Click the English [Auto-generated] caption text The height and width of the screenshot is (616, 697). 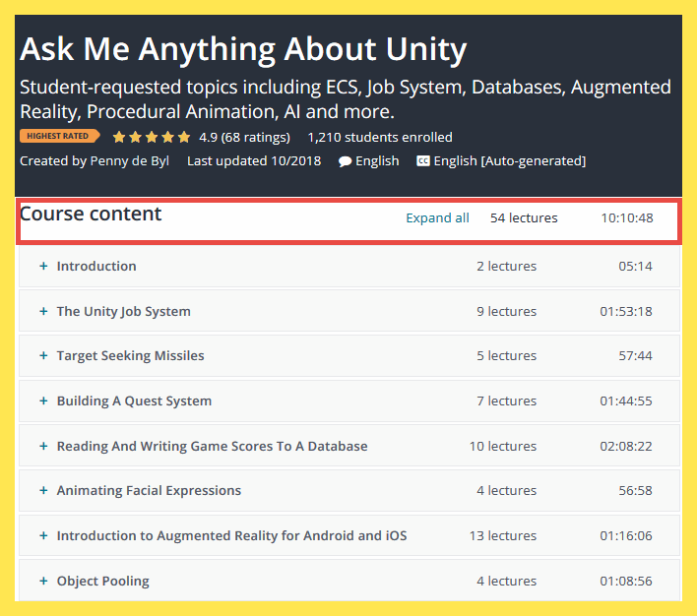pos(510,161)
